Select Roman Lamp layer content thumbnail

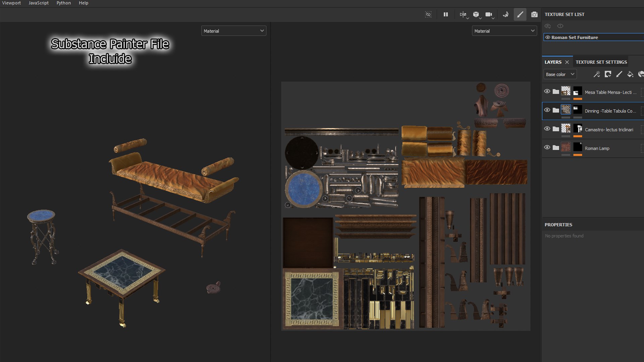pos(566,147)
